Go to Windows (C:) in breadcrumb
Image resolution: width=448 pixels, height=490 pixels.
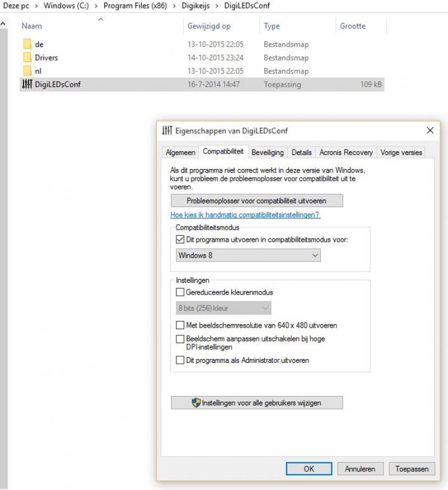pyautogui.click(x=66, y=6)
